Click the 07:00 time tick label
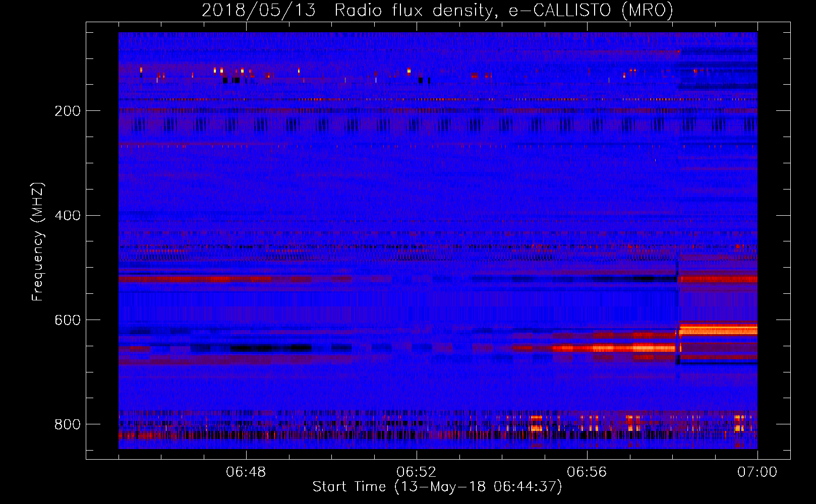This screenshot has height=504, width=816. click(757, 472)
